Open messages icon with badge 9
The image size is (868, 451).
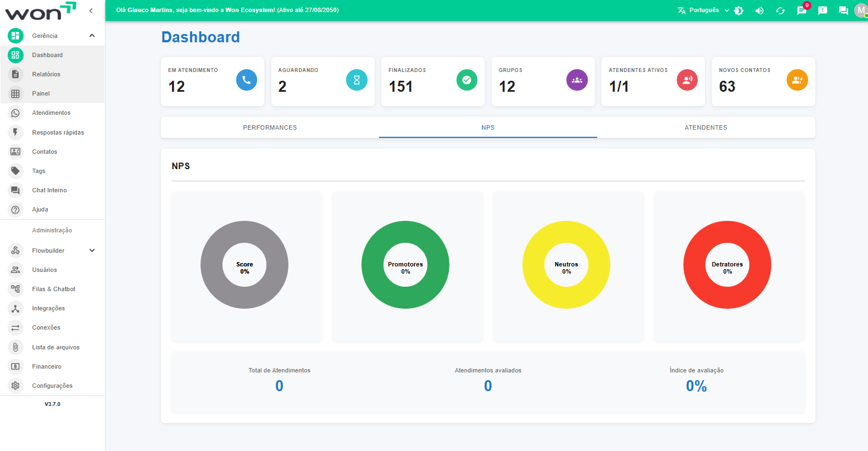(802, 10)
